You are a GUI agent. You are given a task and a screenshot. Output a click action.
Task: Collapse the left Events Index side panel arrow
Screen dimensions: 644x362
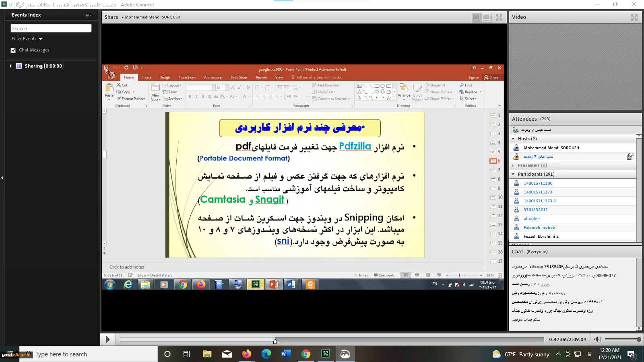(2, 178)
